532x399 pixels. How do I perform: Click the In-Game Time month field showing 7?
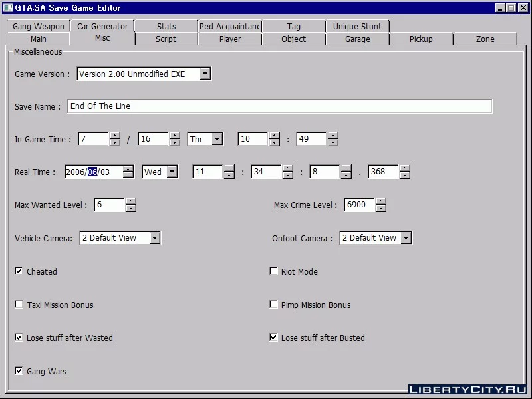pos(93,139)
